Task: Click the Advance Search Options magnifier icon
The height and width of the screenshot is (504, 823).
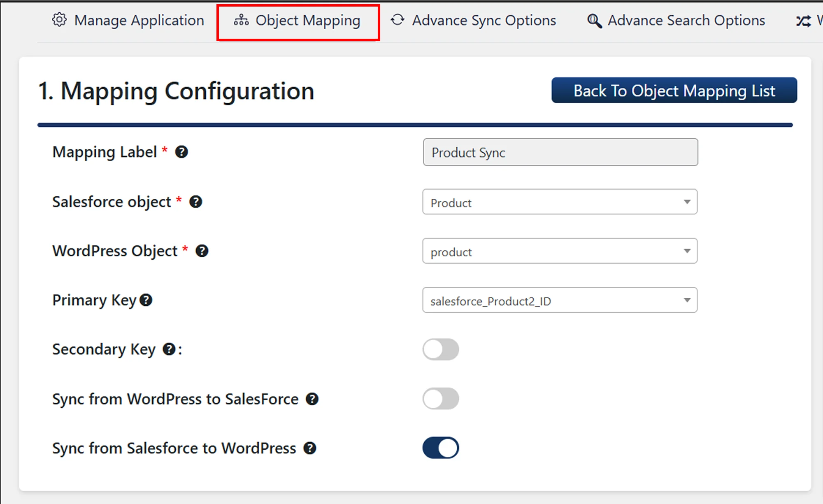Action: pos(594,21)
